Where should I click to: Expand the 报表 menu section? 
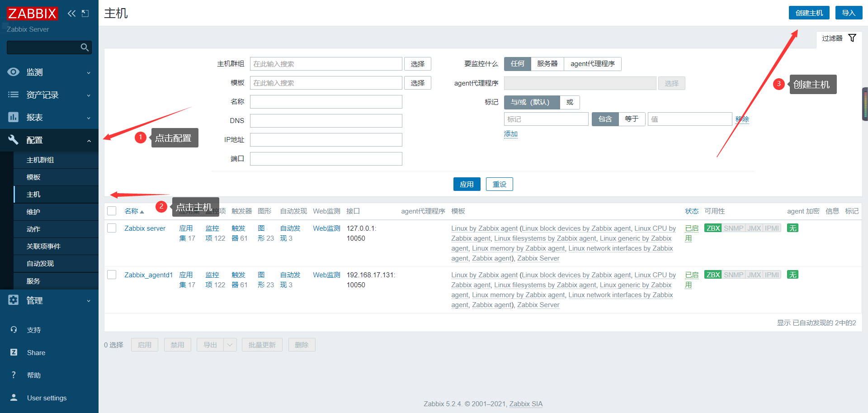pyautogui.click(x=49, y=117)
